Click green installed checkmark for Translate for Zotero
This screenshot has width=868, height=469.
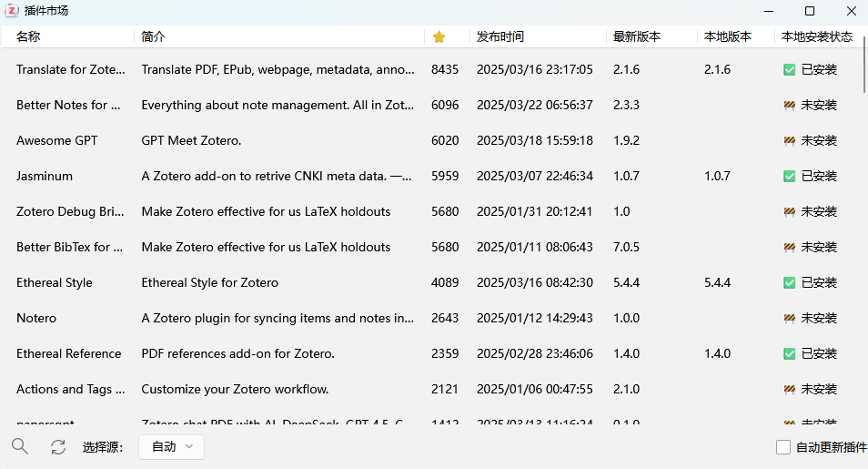[x=790, y=70]
